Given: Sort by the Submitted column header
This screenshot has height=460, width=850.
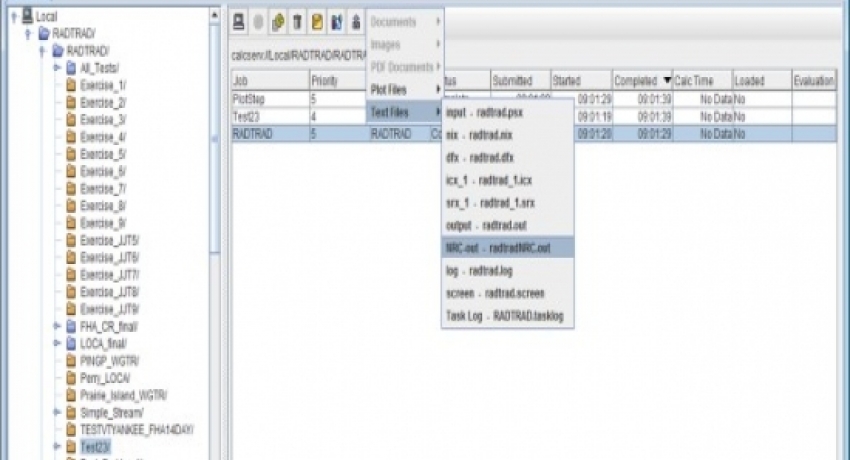Looking at the screenshot, I should coord(520,81).
